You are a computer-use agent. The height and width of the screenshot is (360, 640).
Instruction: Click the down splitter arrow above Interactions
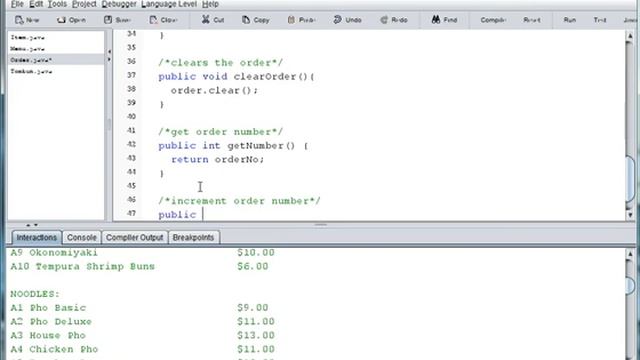tap(36, 225)
